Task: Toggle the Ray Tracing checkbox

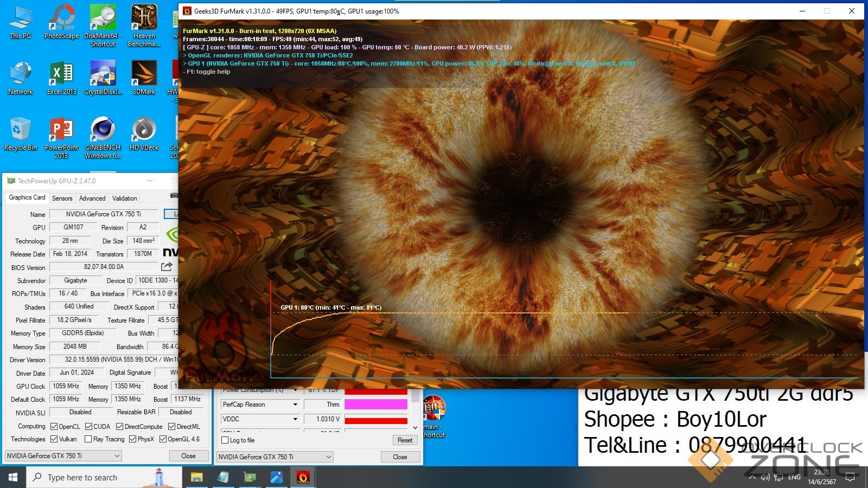Action: click(88, 439)
